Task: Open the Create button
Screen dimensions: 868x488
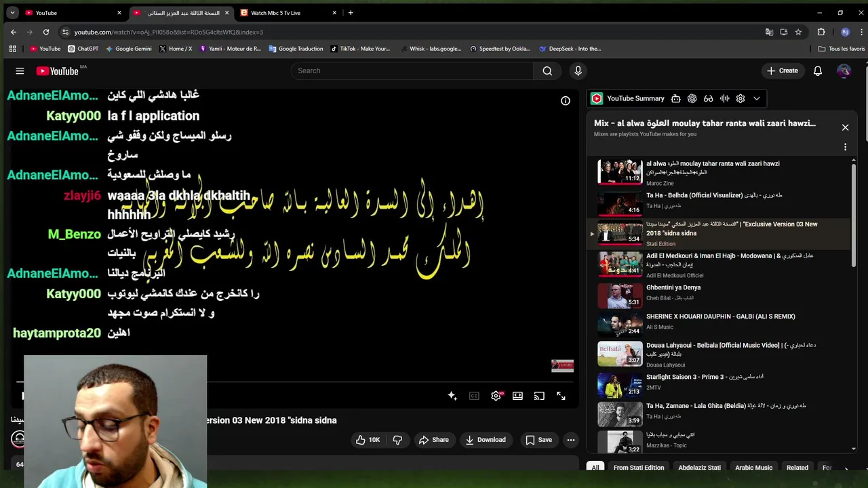Action: coord(782,70)
